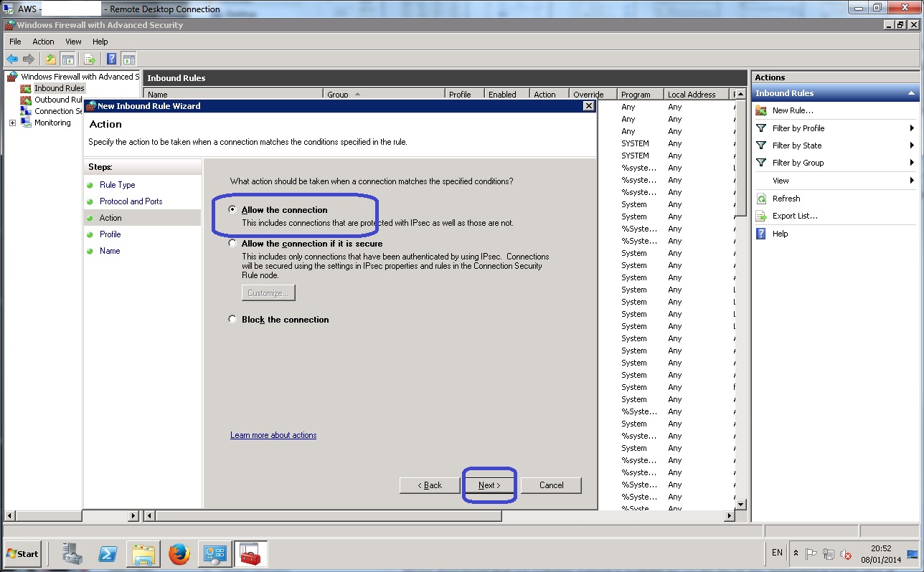
Task: Click the Up one level folder icon
Action: click(x=51, y=59)
